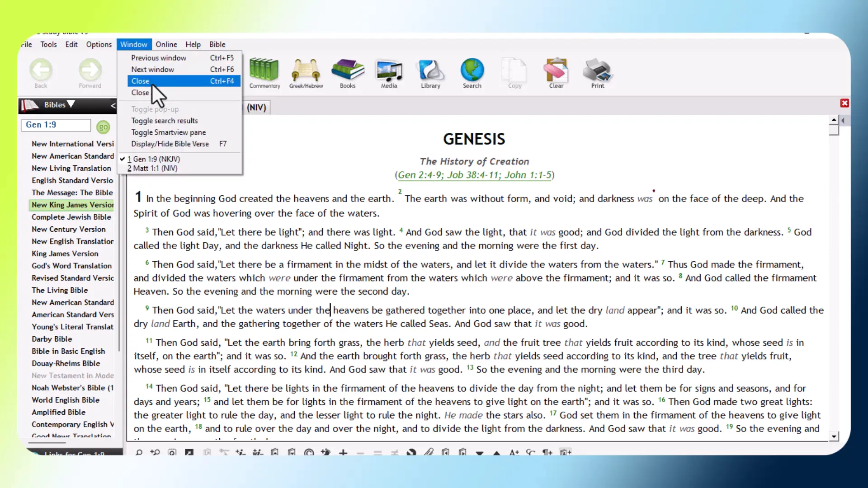Click the magnifier icon in bottom toolbar

click(139, 452)
